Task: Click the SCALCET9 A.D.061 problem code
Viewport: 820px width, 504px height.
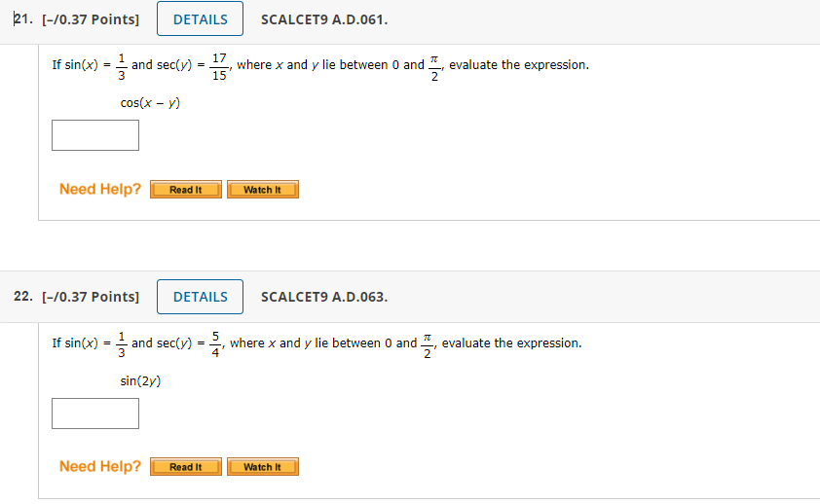Action: pos(324,19)
